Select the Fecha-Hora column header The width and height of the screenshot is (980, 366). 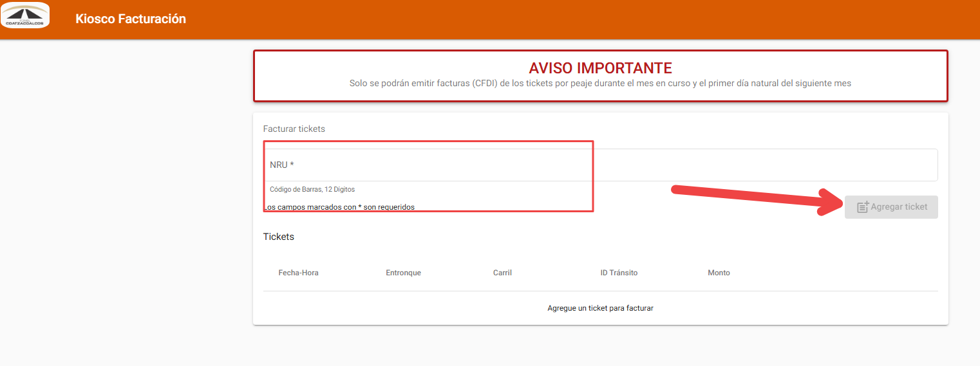[x=298, y=273]
